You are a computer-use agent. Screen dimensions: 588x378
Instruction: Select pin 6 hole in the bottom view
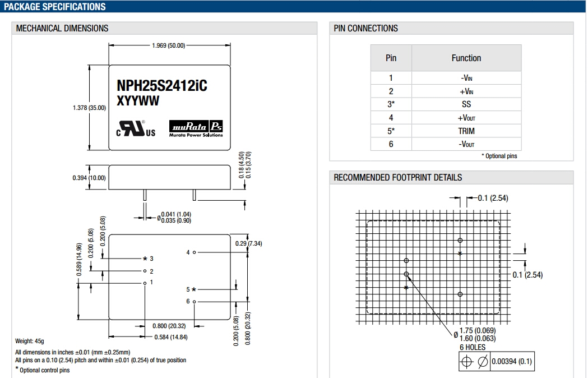tap(195, 302)
